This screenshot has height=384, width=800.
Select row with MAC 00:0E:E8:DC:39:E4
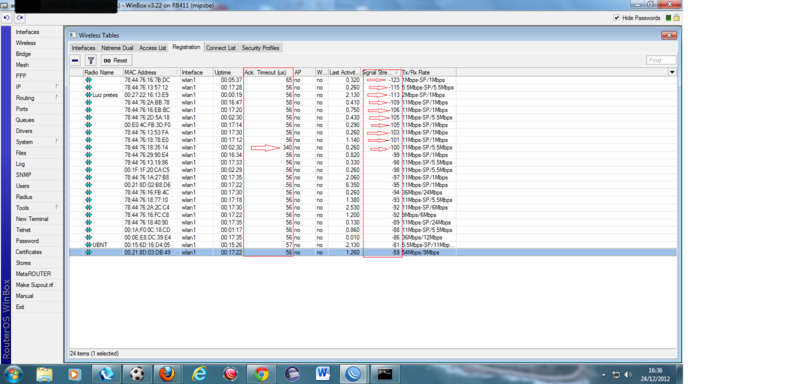[x=373, y=237]
